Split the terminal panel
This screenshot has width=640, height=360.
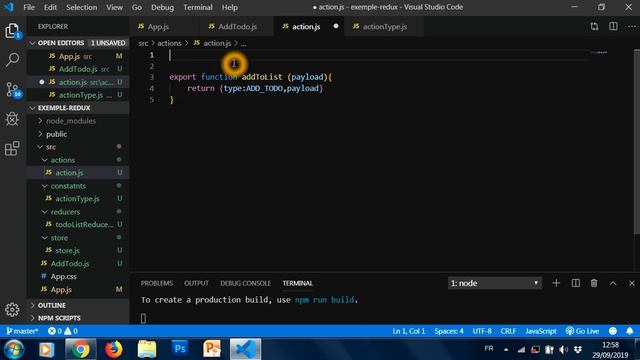(x=576, y=283)
